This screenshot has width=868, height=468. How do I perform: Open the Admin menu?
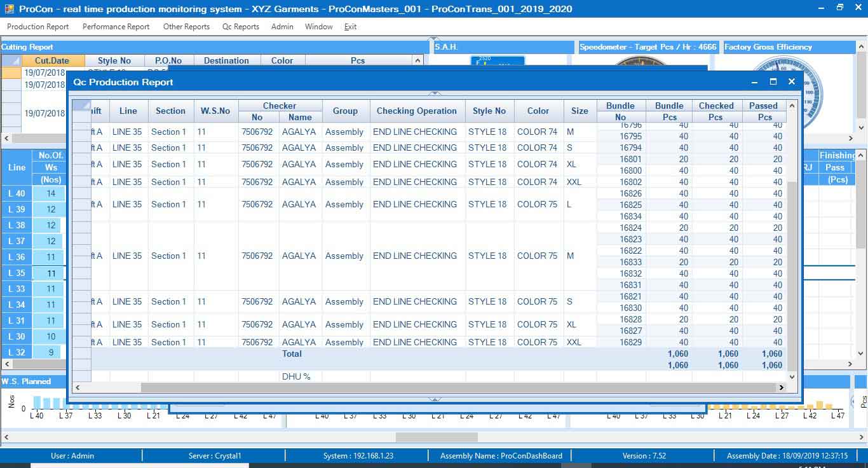point(282,27)
